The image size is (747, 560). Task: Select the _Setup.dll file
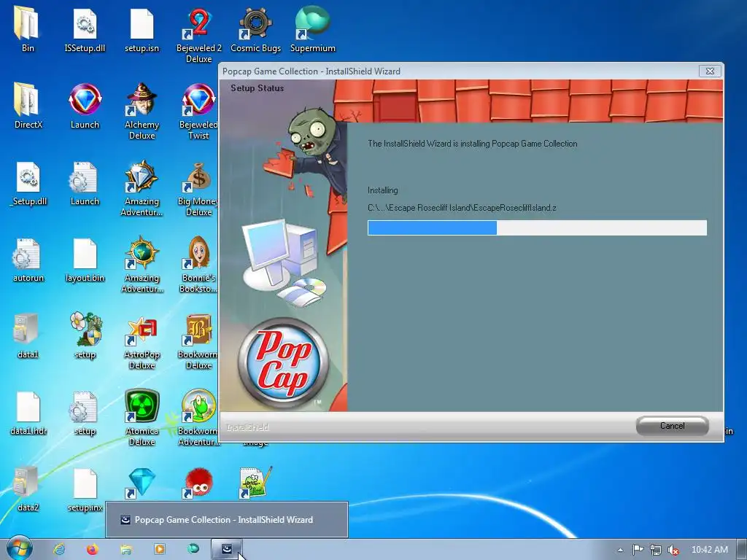coord(28,183)
